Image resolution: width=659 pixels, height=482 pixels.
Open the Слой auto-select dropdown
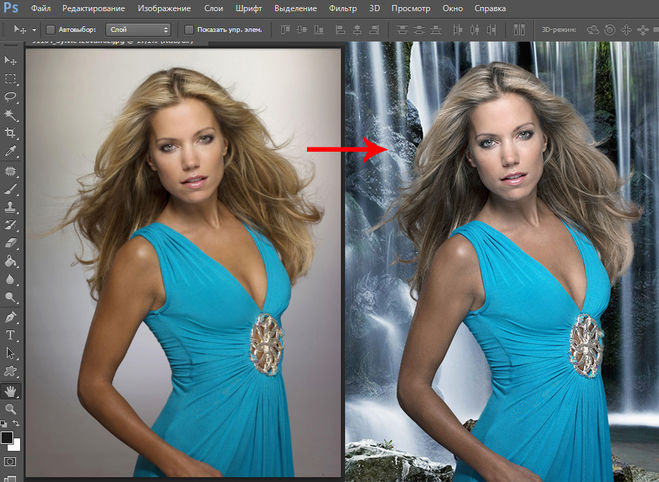(138, 29)
